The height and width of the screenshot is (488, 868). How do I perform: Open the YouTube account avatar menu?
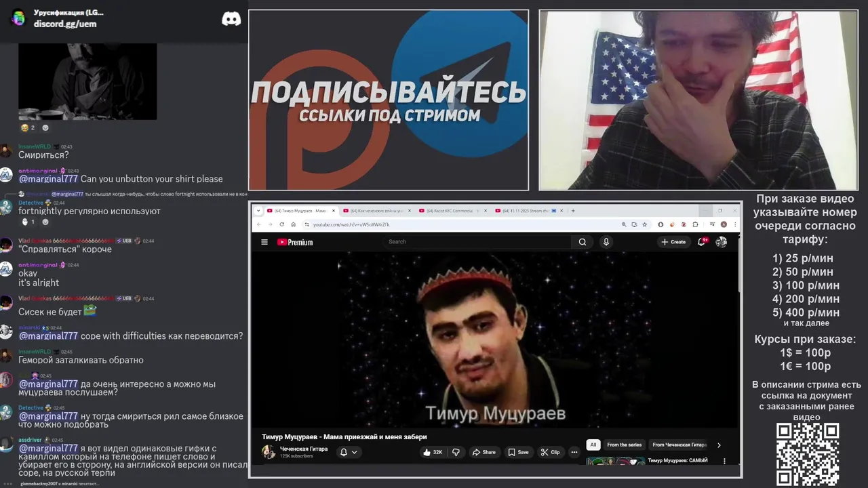(722, 242)
